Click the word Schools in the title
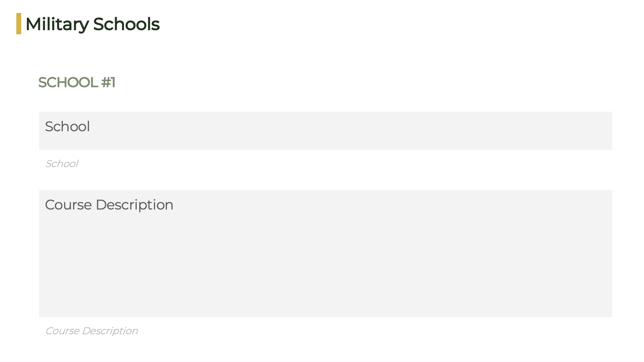644x362 pixels. [x=127, y=24]
